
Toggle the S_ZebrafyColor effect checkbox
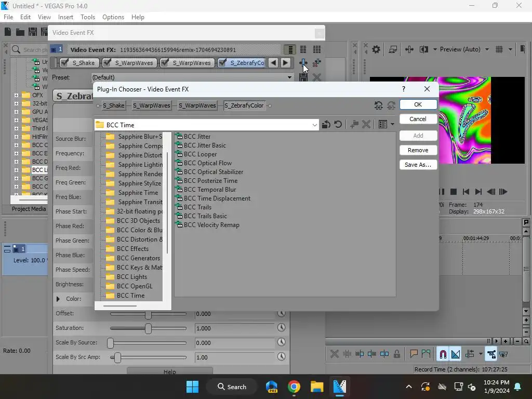(x=222, y=63)
